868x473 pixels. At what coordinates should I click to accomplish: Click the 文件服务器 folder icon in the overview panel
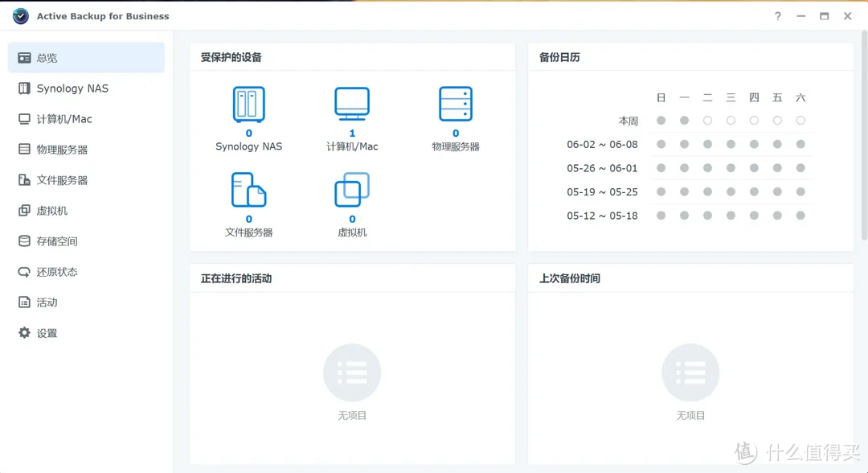249,191
